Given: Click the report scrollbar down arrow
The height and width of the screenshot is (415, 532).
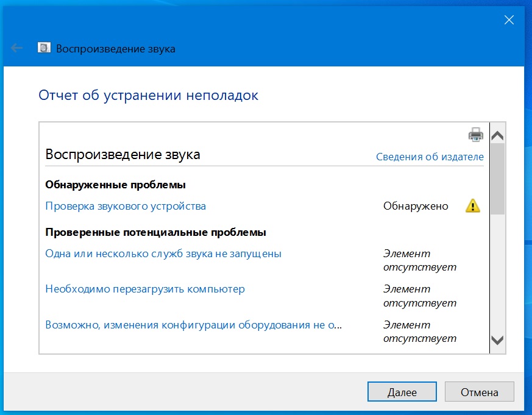Looking at the screenshot, I should click(498, 340).
